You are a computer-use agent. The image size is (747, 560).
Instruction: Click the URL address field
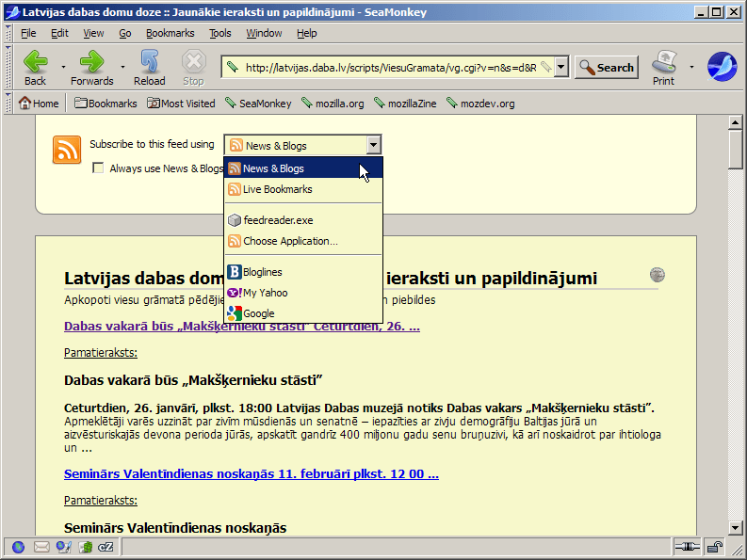pyautogui.click(x=391, y=67)
